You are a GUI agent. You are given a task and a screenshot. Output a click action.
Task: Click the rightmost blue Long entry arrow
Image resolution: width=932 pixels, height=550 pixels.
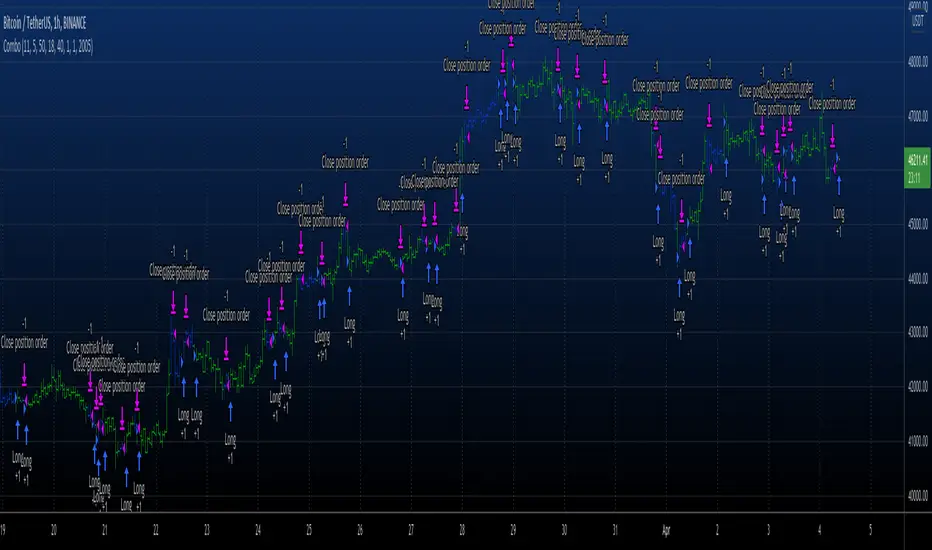838,185
